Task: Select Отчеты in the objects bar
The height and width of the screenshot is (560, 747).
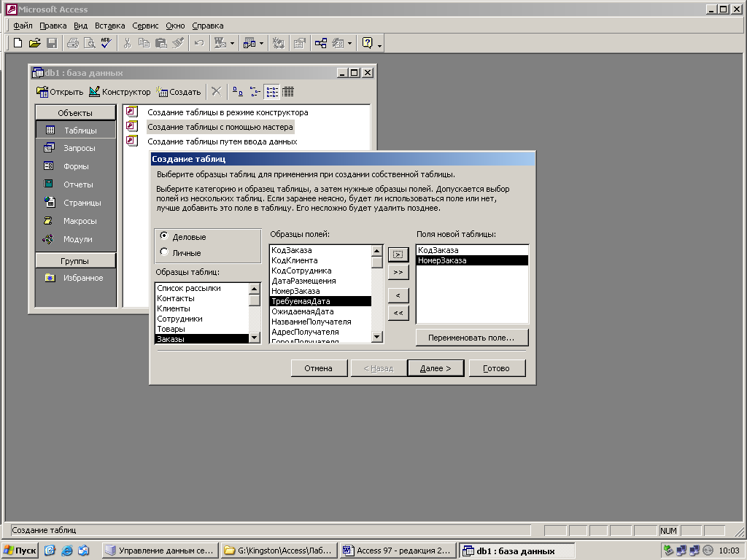Action: 76,184
